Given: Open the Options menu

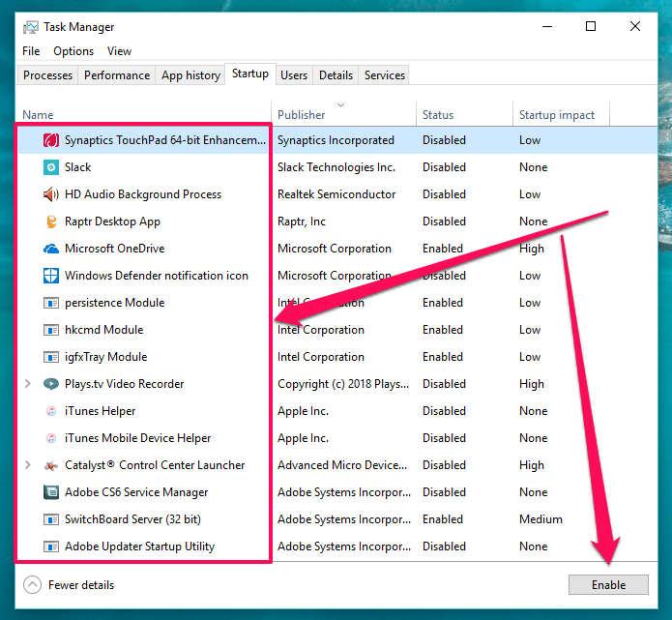Looking at the screenshot, I should click(73, 51).
